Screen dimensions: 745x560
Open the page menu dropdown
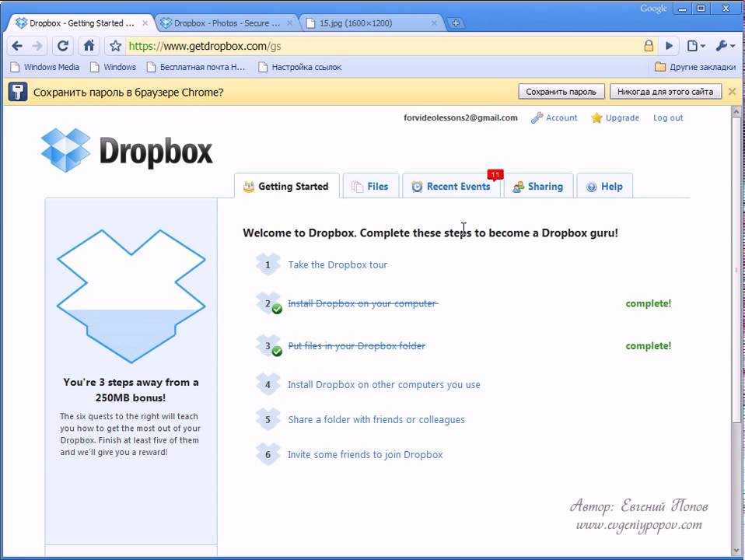coord(695,46)
